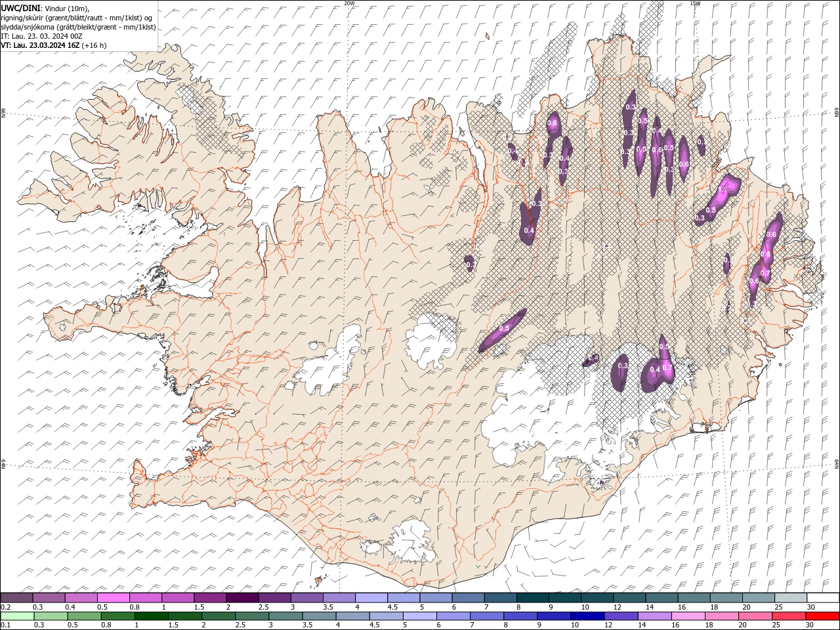Pick bright pink top swatch between 0.5 and 0.8
This screenshot has width=840, height=630.
113,598
